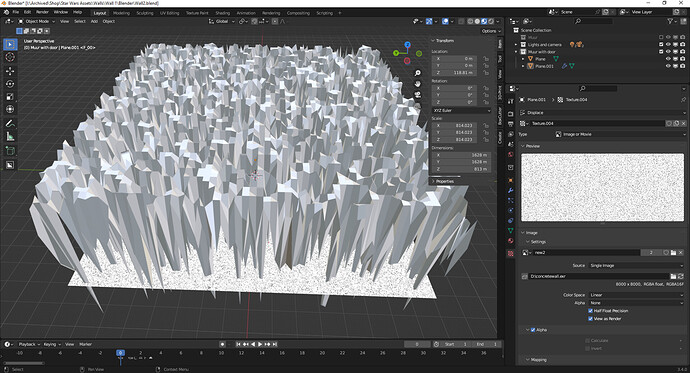This screenshot has height=373, width=690.
Task: Open the viewport Add menu
Action: pos(94,21)
